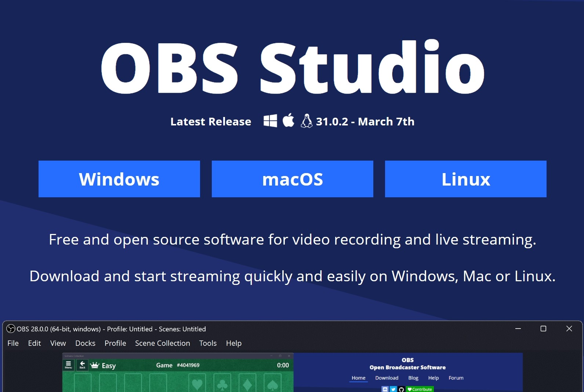
Task: Open the Download link in previewed OBS site
Action: 387,378
